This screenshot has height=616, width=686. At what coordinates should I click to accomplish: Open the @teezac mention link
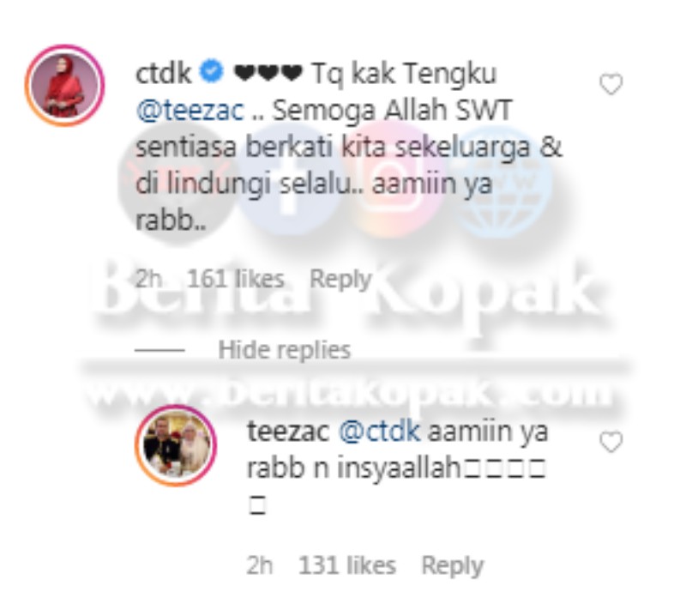coord(190,111)
